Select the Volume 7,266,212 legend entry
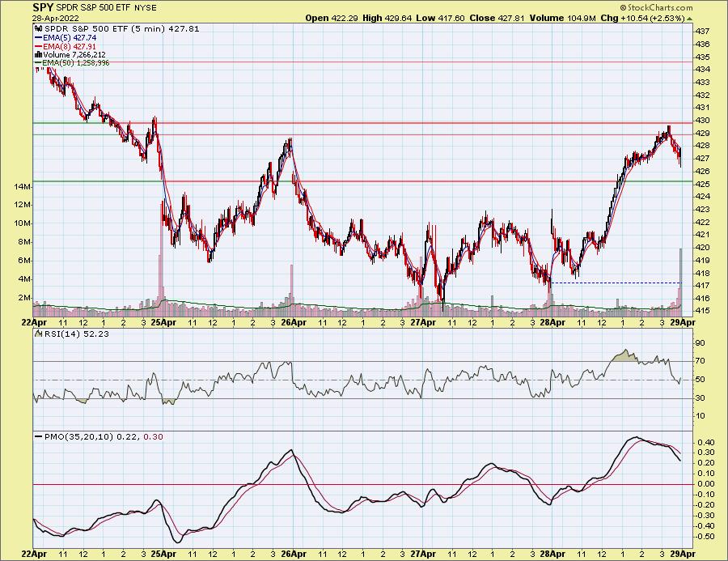 click(x=74, y=55)
